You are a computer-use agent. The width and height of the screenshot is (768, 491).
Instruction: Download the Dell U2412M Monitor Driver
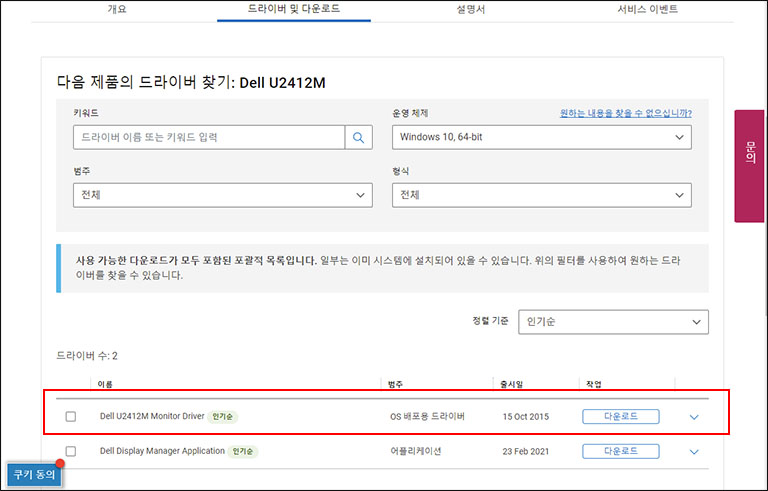(x=621, y=417)
